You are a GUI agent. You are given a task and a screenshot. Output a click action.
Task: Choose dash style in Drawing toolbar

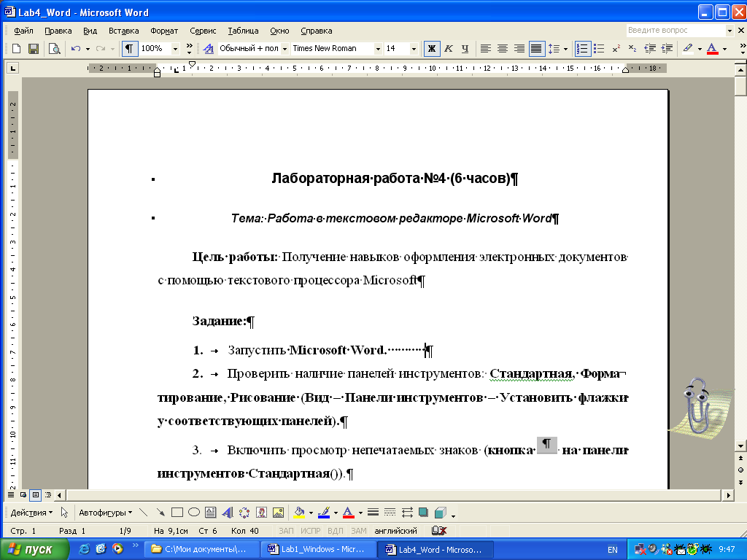point(390,513)
